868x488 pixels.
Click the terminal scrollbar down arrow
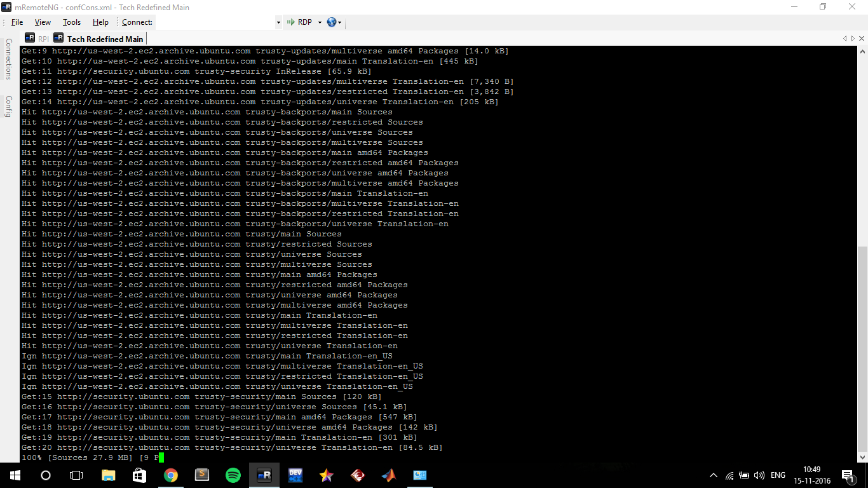coord(862,457)
